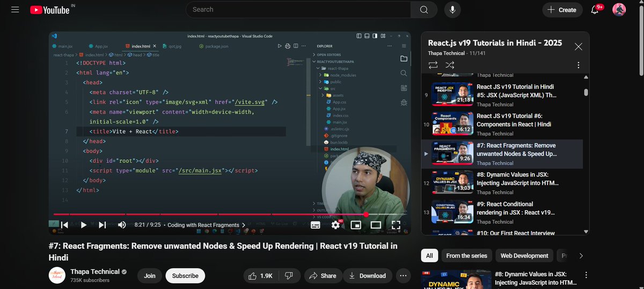Enter full screen mode
Image resolution: width=644 pixels, height=289 pixels.
[396, 225]
